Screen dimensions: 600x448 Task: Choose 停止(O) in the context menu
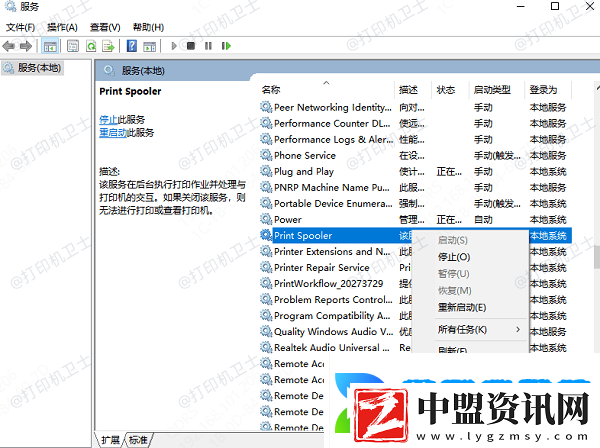454,257
